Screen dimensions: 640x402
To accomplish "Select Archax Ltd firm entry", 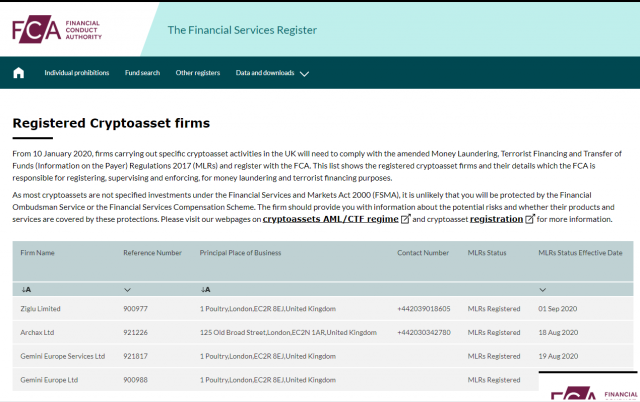I will 39,332.
